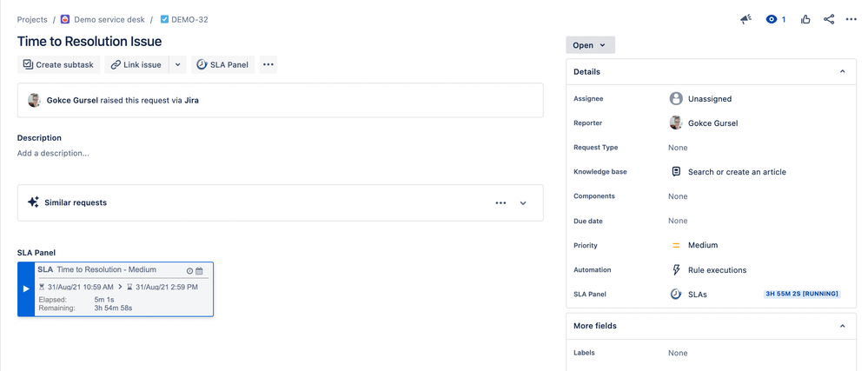Screen dimensions: 868x371
Task: Click the Demo service desk project icon
Action: [65, 19]
